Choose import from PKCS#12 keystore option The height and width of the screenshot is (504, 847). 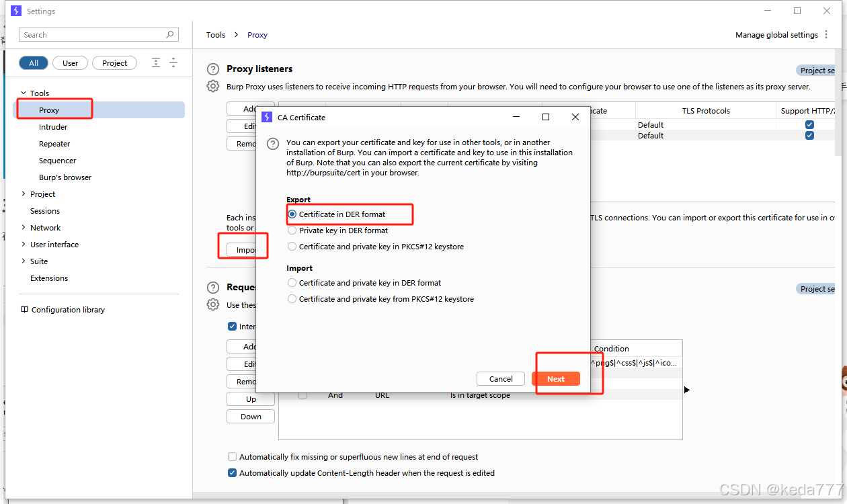click(292, 299)
